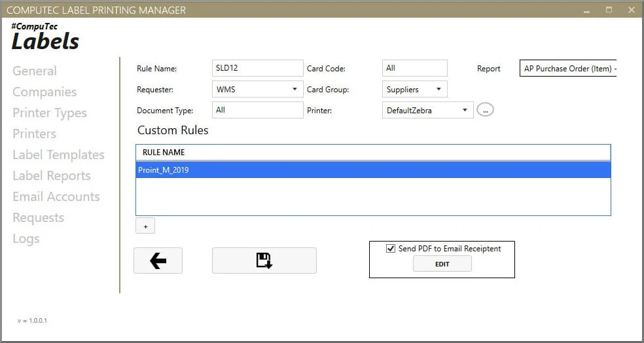Expand the Card Group dropdown

coord(414,89)
